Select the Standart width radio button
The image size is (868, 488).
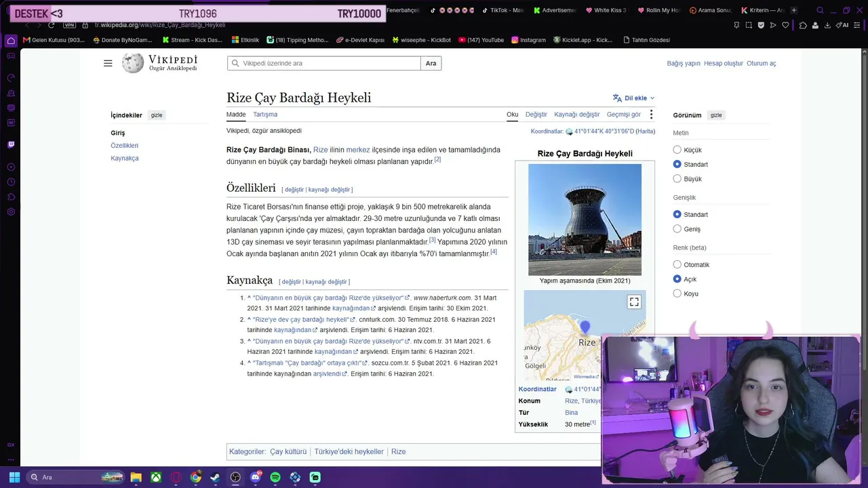pyautogui.click(x=677, y=214)
